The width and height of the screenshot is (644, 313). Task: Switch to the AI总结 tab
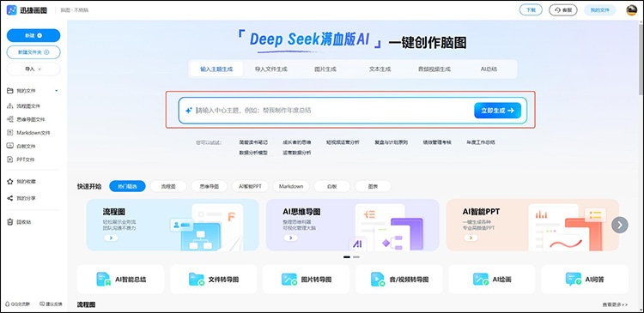click(489, 69)
